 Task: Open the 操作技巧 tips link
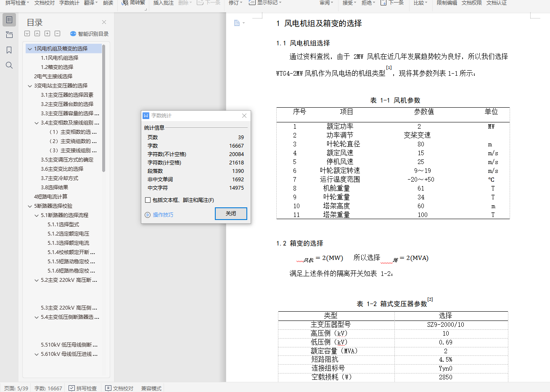163,215
